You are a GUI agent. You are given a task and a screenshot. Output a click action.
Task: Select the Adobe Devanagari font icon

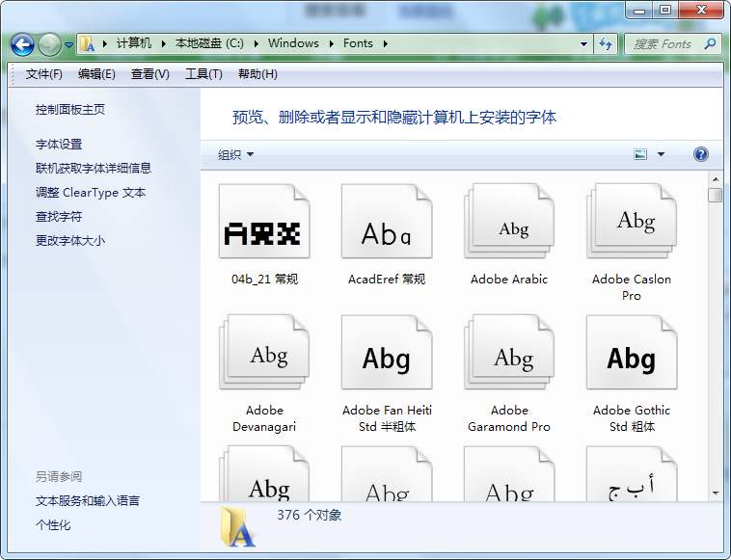(264, 352)
